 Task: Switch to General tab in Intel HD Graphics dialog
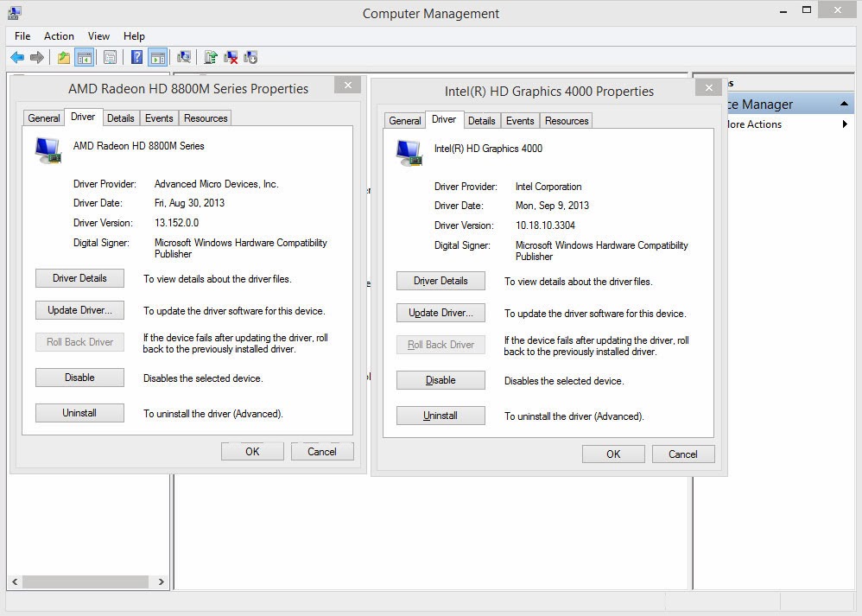pos(405,120)
